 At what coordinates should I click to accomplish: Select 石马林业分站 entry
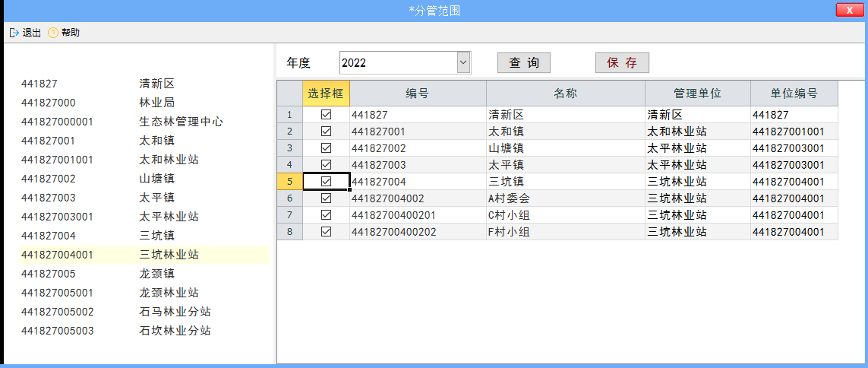(x=175, y=312)
